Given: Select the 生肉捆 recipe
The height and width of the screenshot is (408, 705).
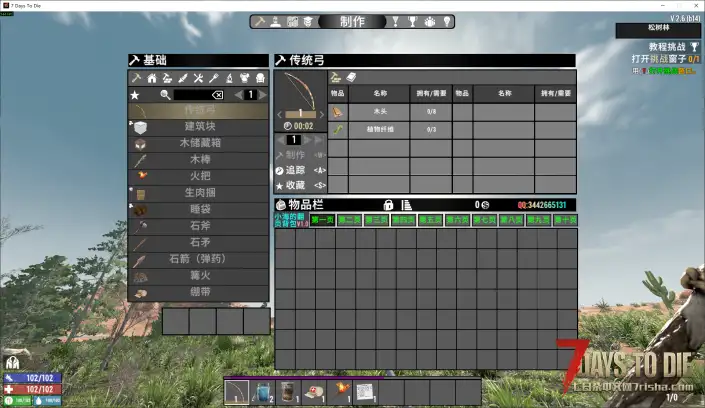Looking at the screenshot, I should [198, 193].
